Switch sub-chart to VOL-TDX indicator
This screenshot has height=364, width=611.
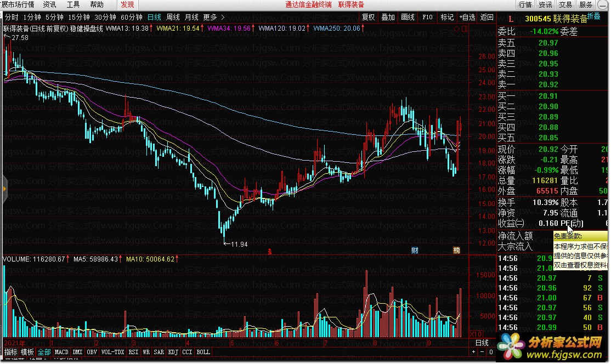coord(112,352)
